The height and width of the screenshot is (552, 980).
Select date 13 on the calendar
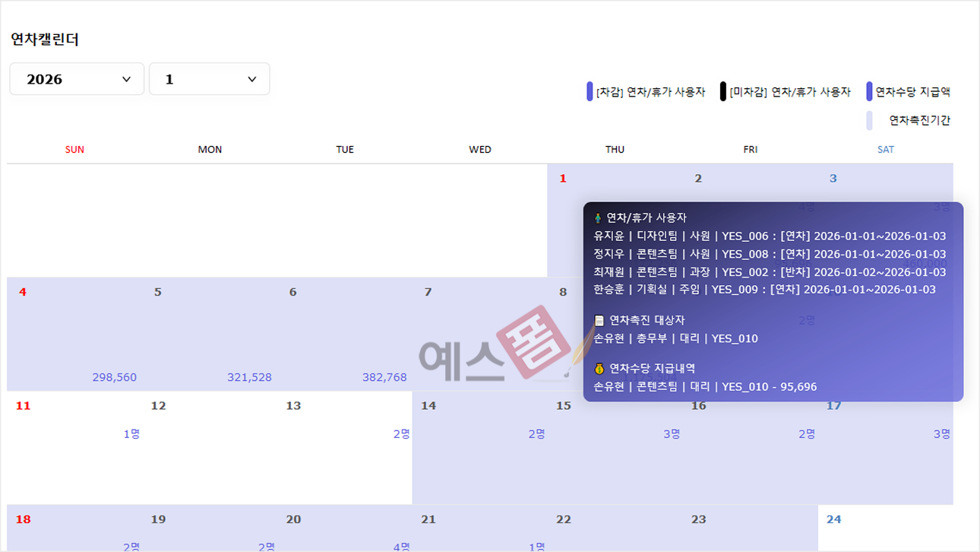tap(293, 406)
